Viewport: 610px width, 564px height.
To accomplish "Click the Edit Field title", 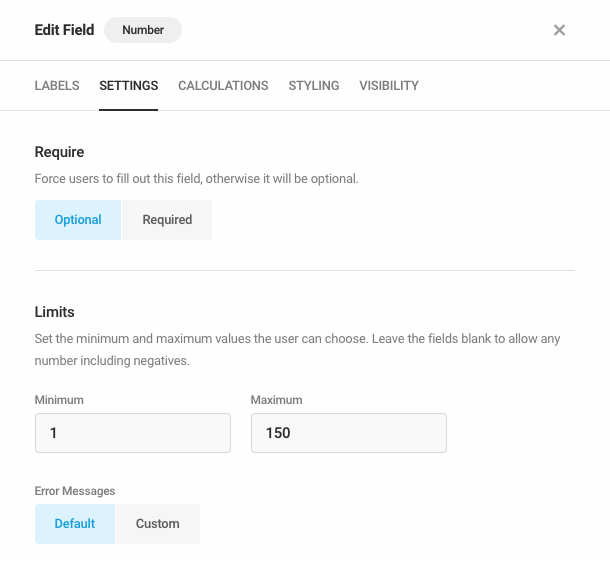I will pos(64,30).
